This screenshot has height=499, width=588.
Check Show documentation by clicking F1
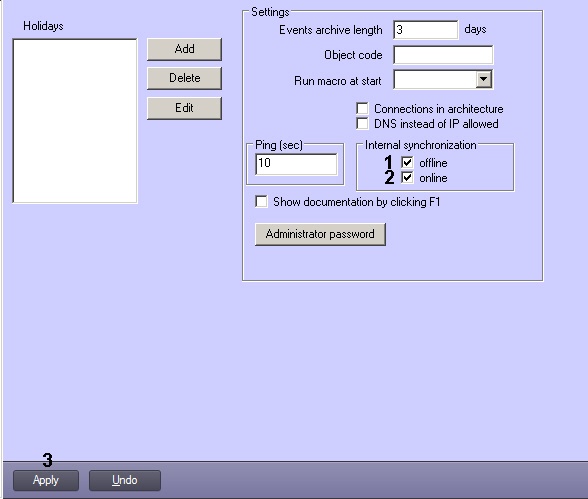261,201
